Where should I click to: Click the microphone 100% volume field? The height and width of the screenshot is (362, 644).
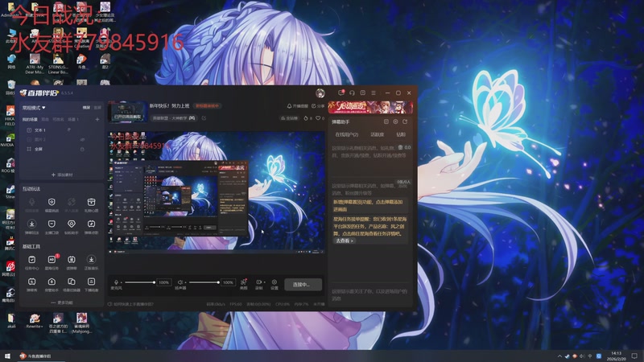coord(164,282)
